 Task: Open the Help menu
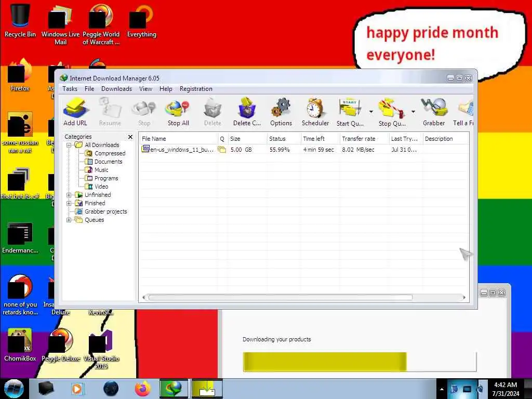pos(166,89)
